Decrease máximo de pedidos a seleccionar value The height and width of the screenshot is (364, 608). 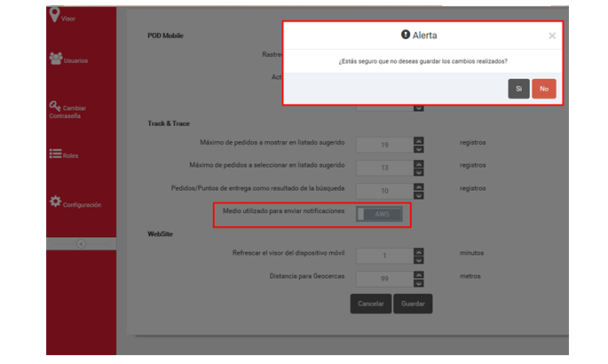click(x=419, y=170)
